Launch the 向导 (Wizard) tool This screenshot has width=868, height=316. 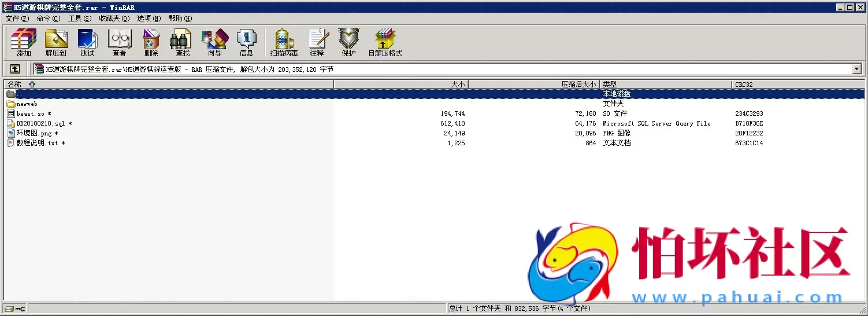(x=214, y=43)
